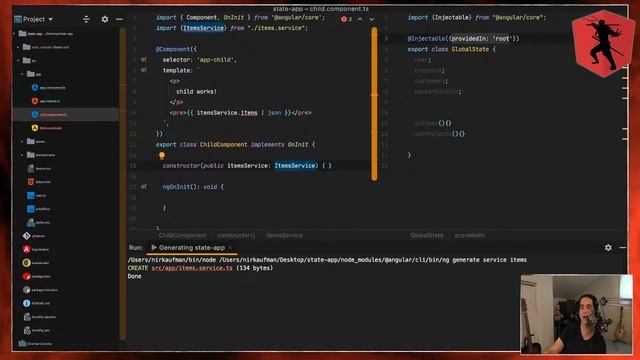Select the tsconfig.json file in the project tree
This screenshot has height=360, width=640.
pyautogui.click(x=37, y=330)
